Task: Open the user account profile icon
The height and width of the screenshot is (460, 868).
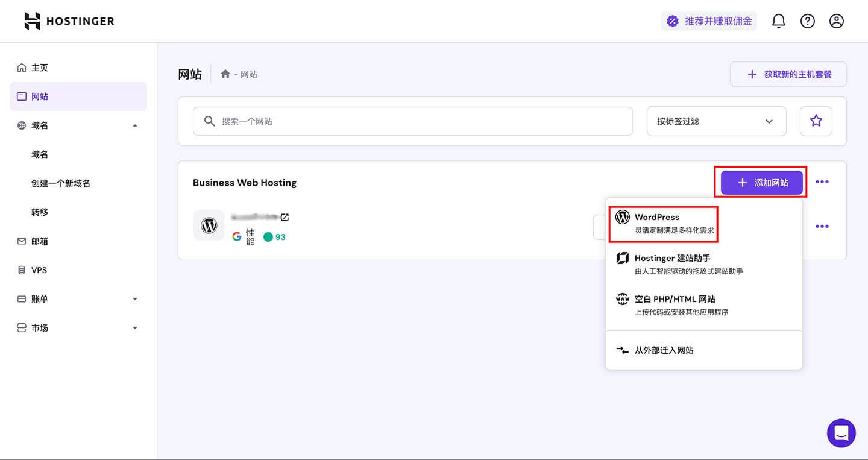Action: (837, 21)
